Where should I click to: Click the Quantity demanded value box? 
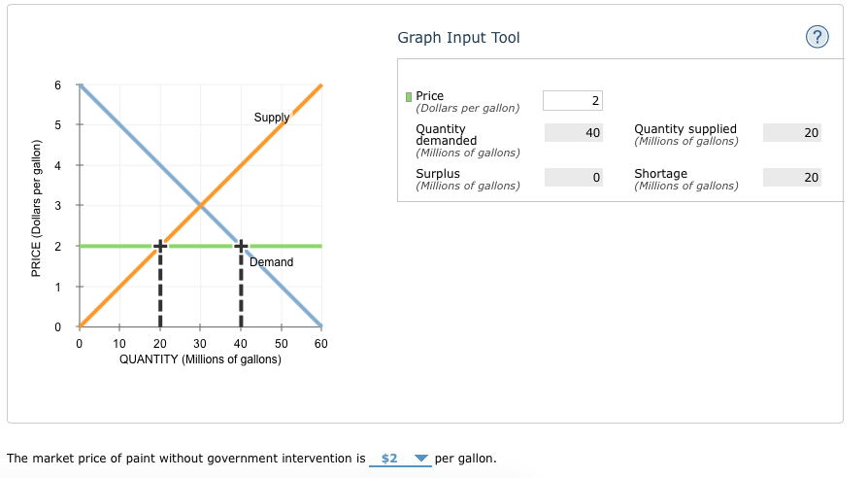click(x=574, y=133)
